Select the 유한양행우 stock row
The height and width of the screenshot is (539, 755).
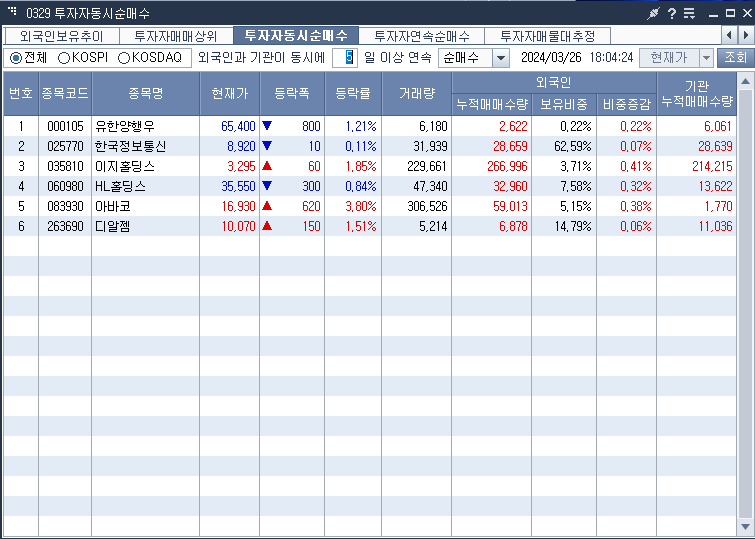tap(370, 126)
